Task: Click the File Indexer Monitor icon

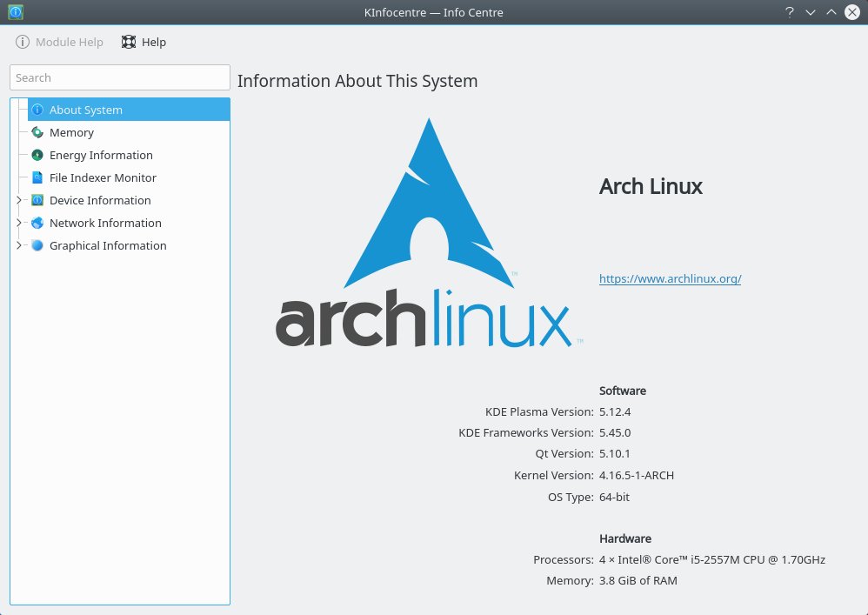Action: (37, 177)
